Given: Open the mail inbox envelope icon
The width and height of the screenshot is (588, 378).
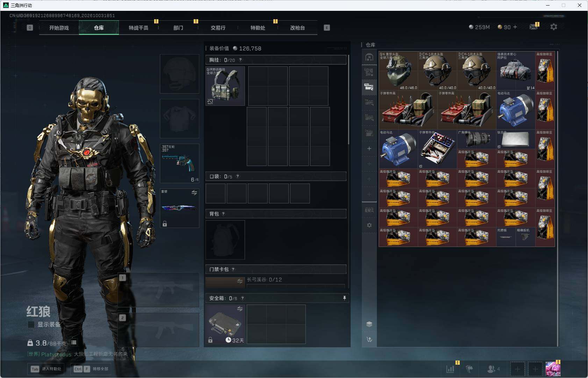Looking at the screenshot, I should pos(533,27).
